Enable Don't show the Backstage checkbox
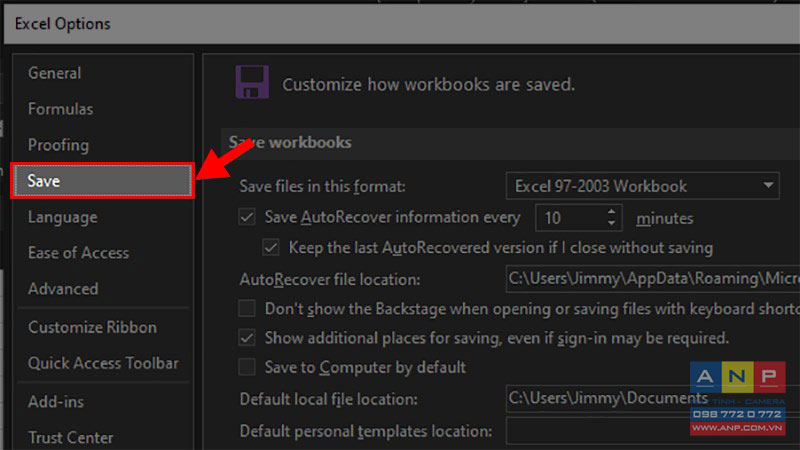800x450 pixels. (247, 308)
